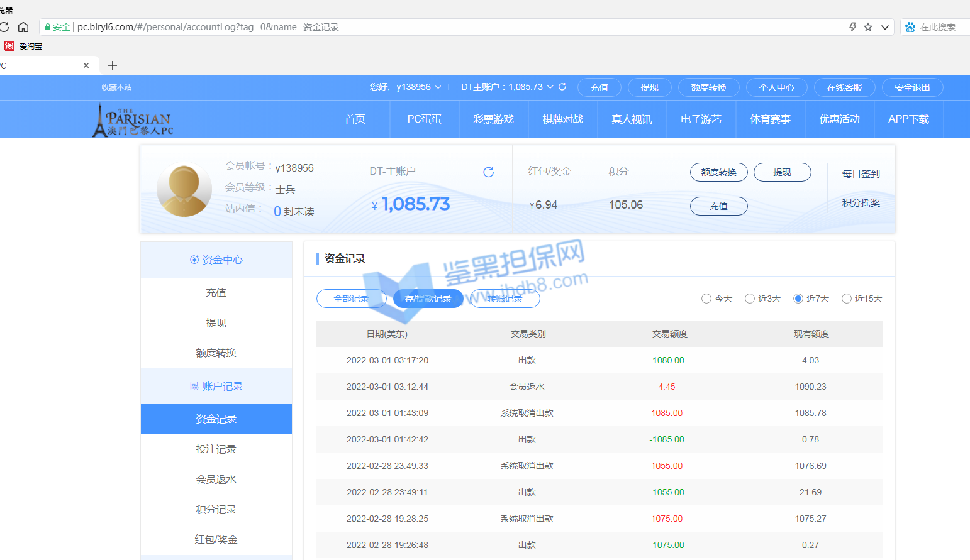Click refresh icon in DT-主账户 balance card
Screen dimensions: 970x560
(488, 172)
